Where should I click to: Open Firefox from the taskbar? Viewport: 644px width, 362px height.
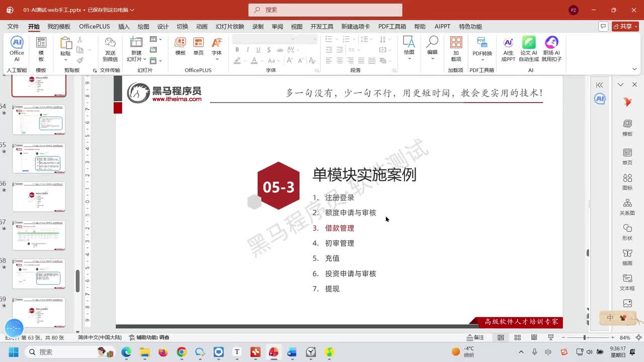[x=163, y=352]
